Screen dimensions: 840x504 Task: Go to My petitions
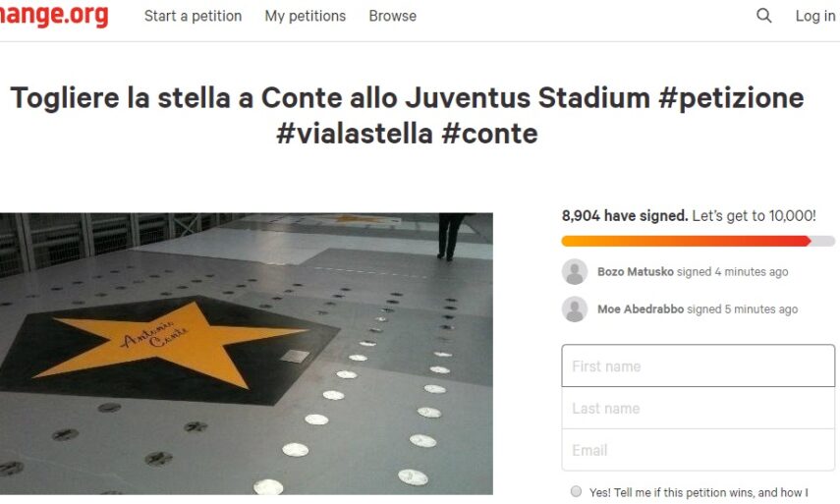(x=306, y=16)
